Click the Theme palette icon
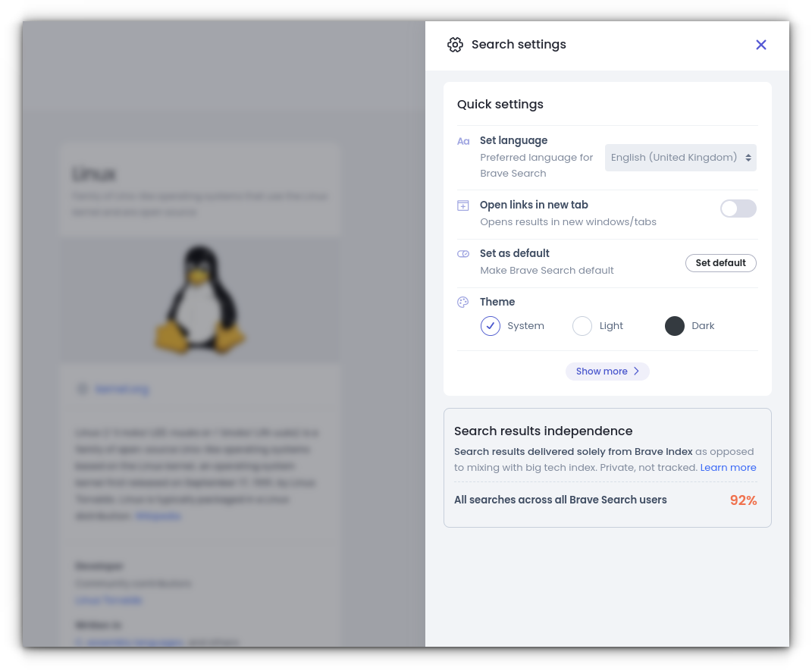812x671 pixels. click(x=463, y=303)
